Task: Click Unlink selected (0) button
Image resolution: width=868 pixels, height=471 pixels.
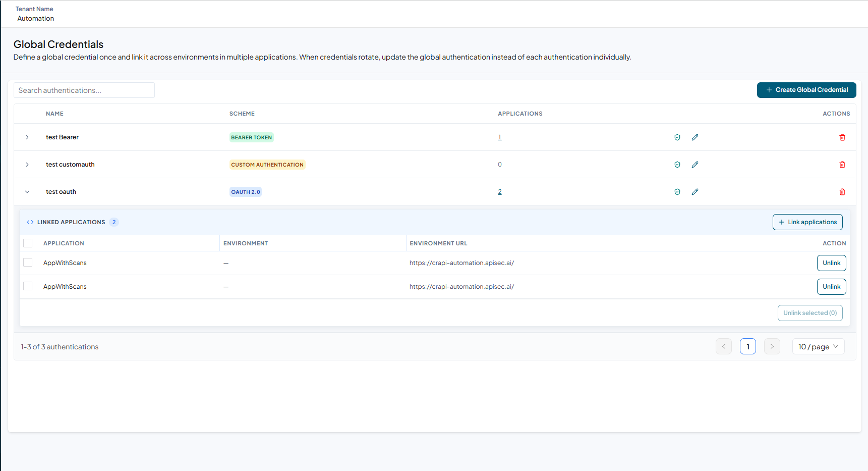Action: (x=810, y=313)
